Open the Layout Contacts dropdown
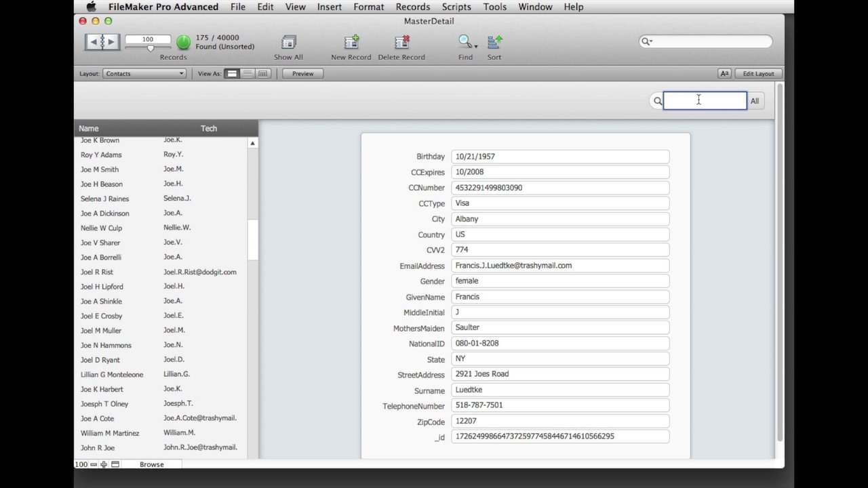This screenshot has width=868, height=488. 144,73
